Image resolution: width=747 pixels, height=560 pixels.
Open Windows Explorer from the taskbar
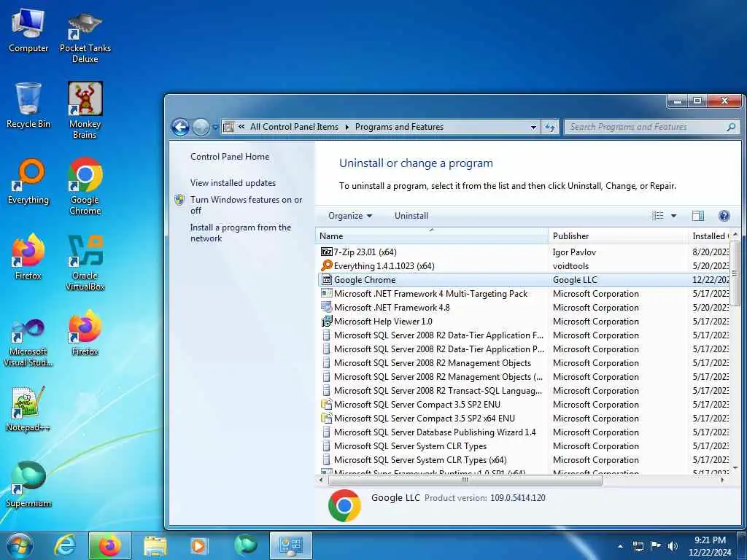tap(155, 545)
